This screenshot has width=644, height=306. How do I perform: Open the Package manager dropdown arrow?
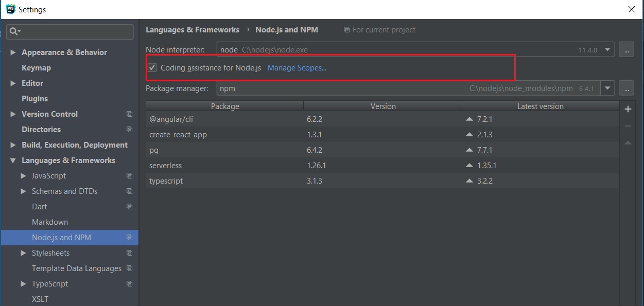point(608,88)
